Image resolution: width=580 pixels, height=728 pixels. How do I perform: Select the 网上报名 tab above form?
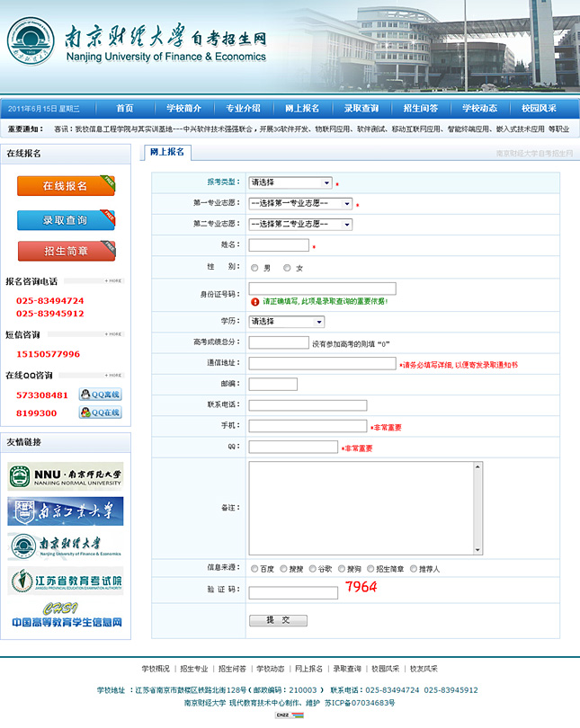[167, 152]
